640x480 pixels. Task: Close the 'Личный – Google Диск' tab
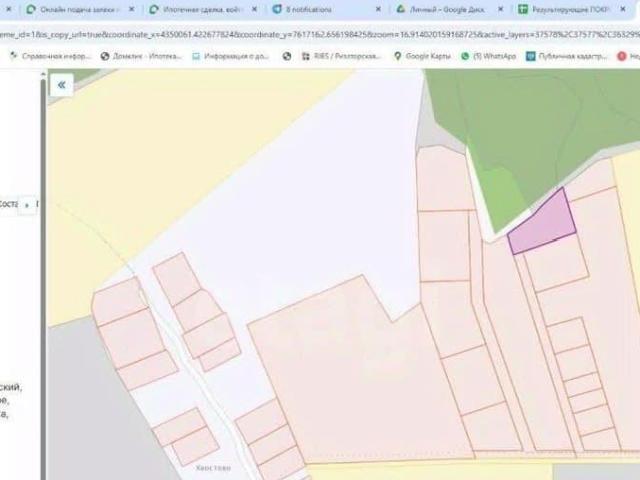pyautogui.click(x=500, y=9)
